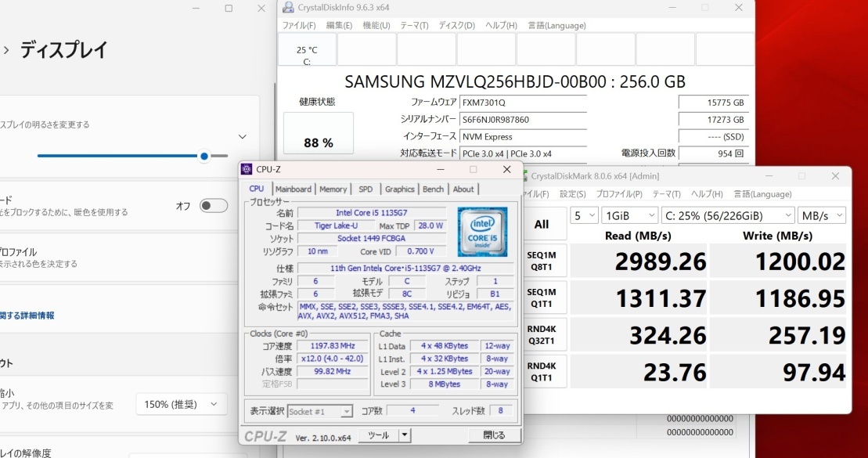This screenshot has width=868, height=458.
Task: Select the 25 °C C: drive button
Action: pyautogui.click(x=308, y=49)
